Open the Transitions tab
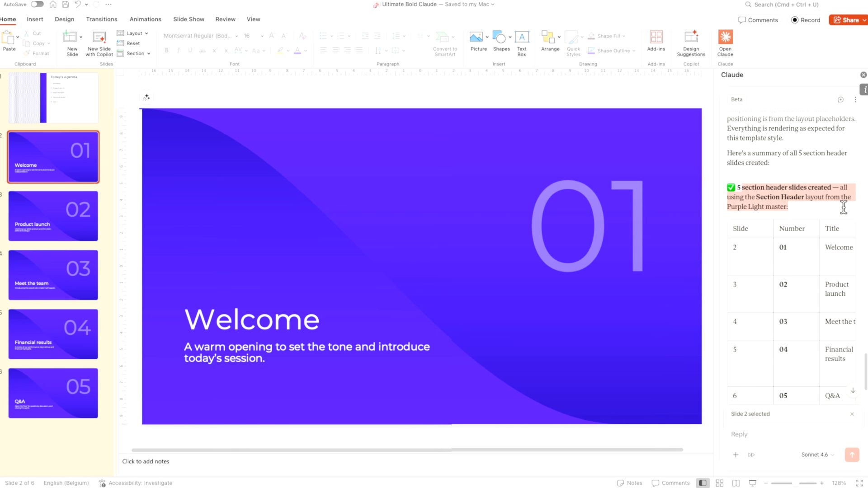 pyautogui.click(x=101, y=19)
